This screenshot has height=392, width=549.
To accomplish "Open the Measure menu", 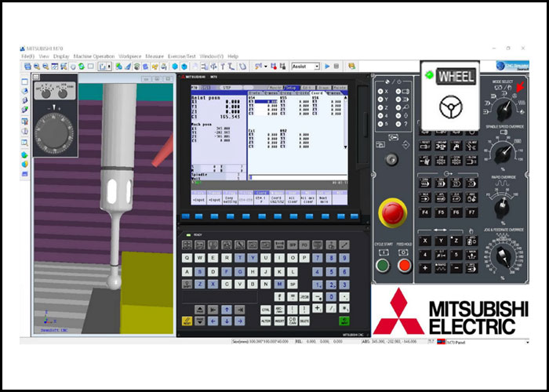I will tap(155, 56).
